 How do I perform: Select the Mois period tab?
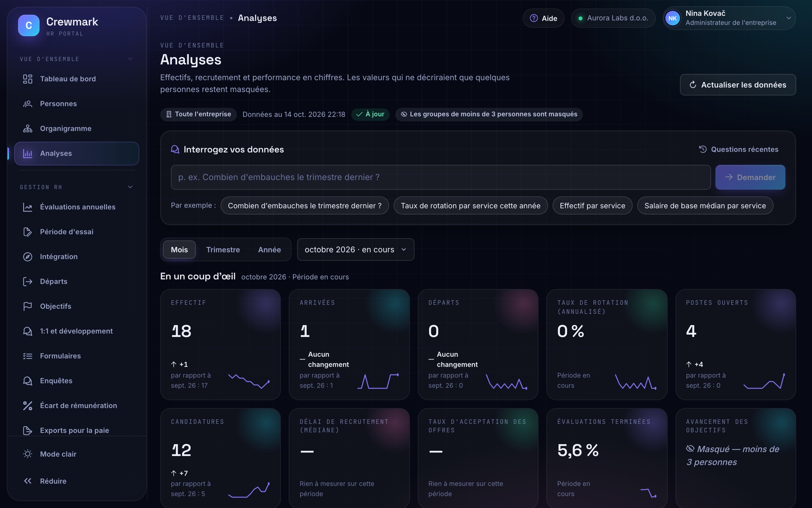coord(179,250)
